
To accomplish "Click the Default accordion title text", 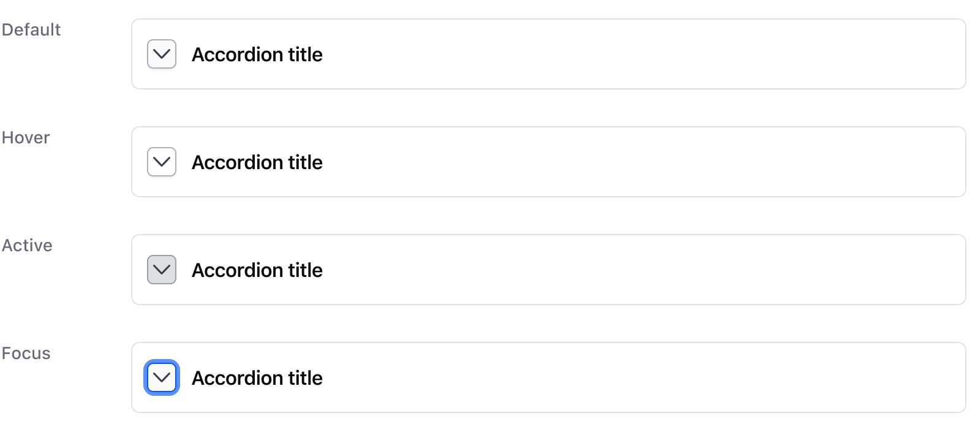I will tap(257, 54).
